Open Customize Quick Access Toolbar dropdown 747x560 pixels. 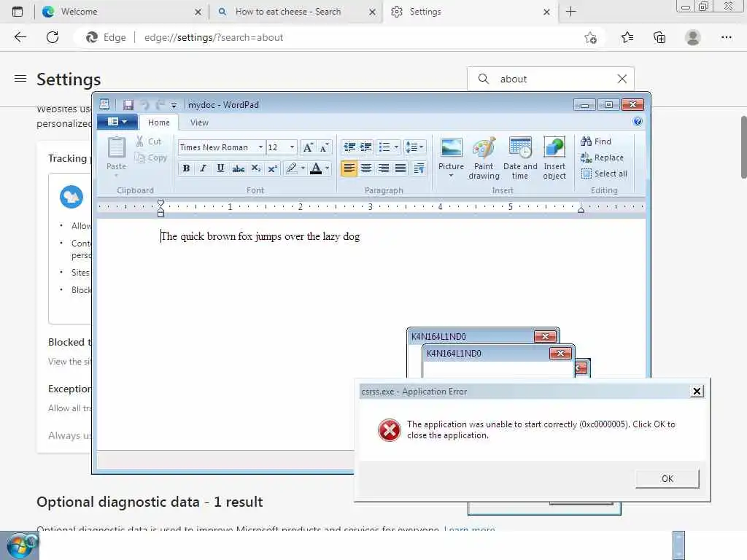(174, 105)
